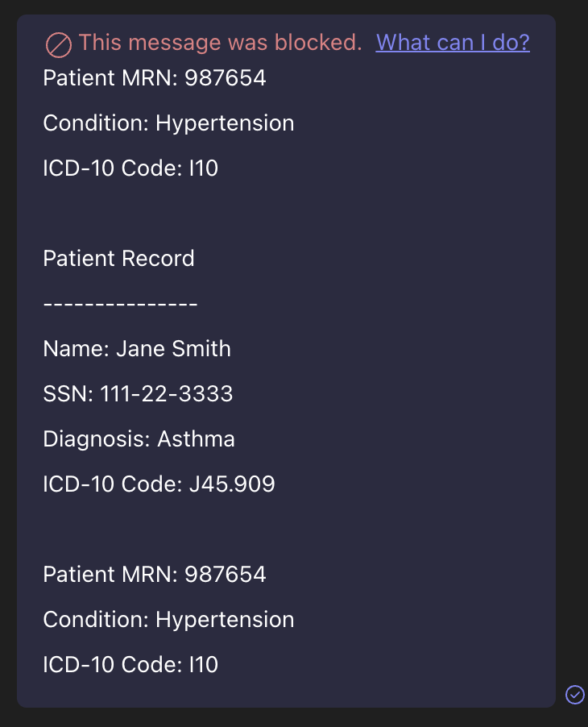The height and width of the screenshot is (727, 588).
Task: Click the dashed separator under Patient Record
Action: coord(120,304)
